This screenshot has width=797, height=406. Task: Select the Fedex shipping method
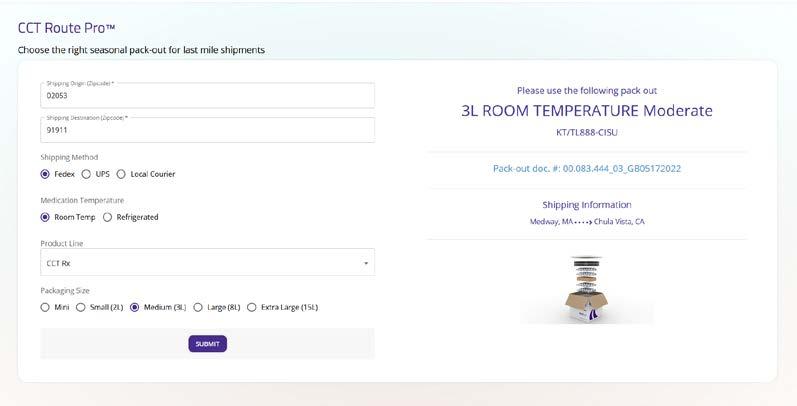[45, 174]
